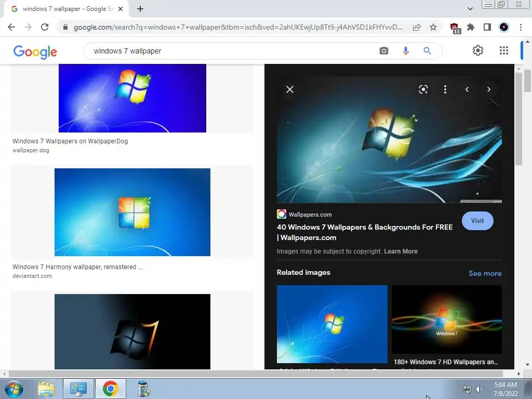This screenshot has height=399, width=532.
Task: Open volume control in system tray
Action: (479, 389)
